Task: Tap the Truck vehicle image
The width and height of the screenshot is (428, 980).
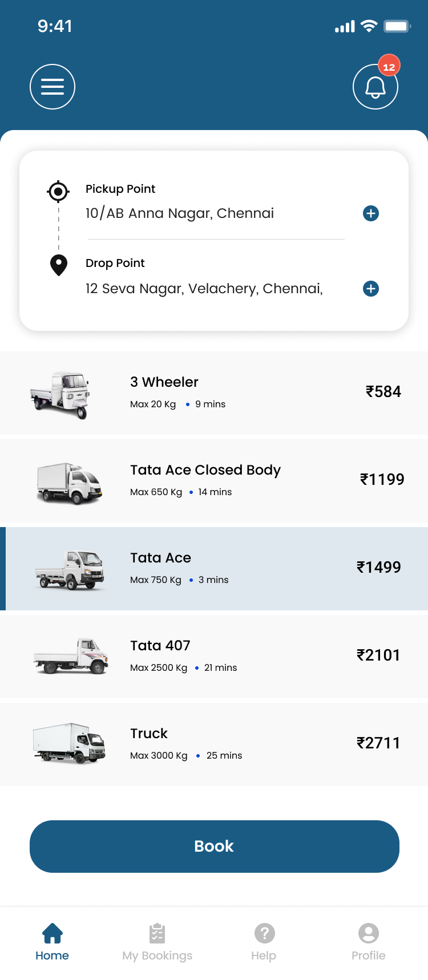Action: pos(69,743)
